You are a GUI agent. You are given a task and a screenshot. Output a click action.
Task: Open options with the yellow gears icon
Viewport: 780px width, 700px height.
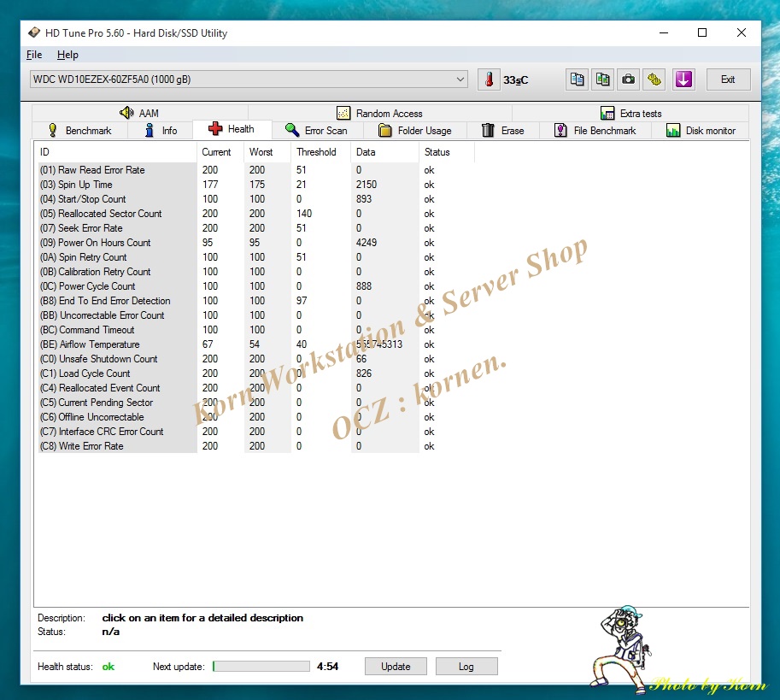(654, 79)
